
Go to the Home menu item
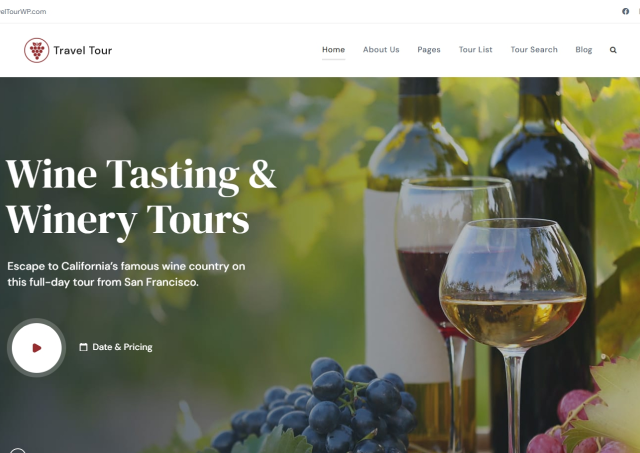333,49
